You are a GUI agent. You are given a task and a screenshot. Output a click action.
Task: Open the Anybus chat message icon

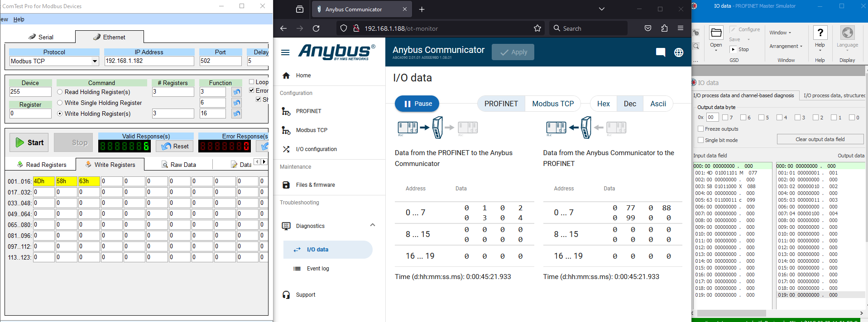click(x=661, y=52)
